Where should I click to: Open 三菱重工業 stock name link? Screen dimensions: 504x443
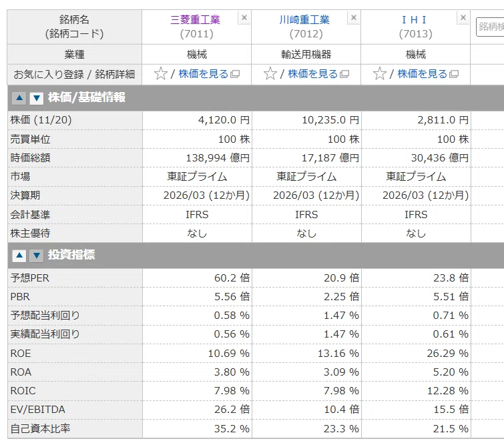tap(196, 20)
